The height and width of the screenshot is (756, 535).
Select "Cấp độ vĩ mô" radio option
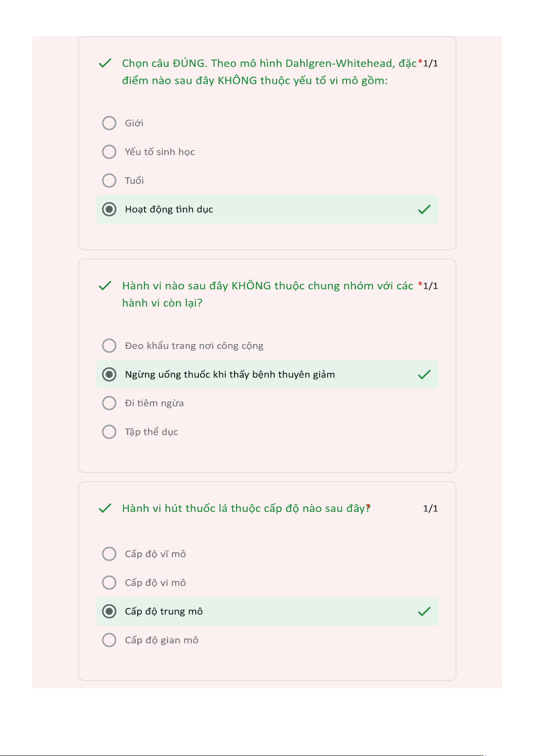(109, 554)
